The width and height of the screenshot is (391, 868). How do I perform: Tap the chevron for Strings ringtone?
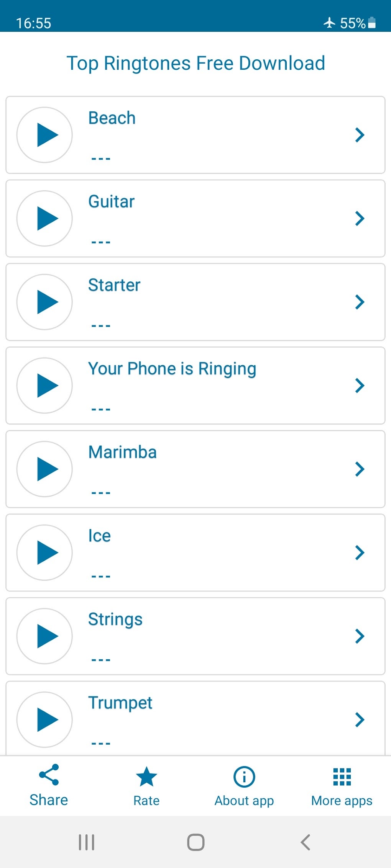360,636
